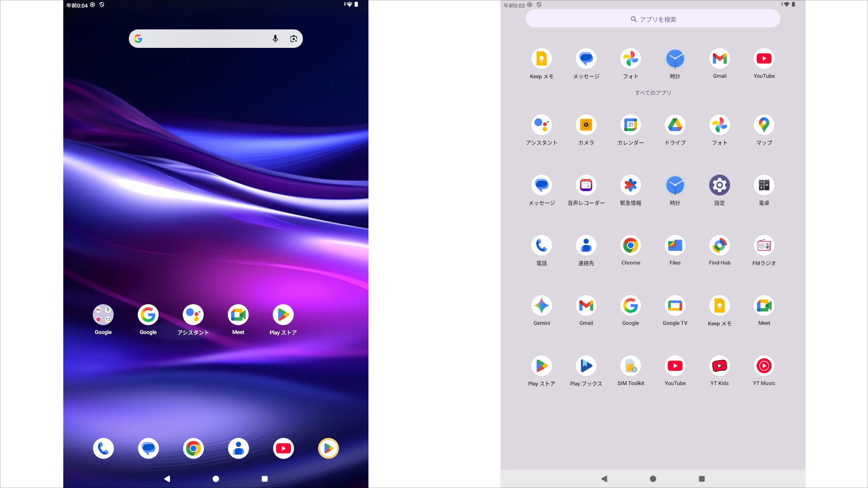Launch the Find Hub app
Image resolution: width=868 pixels, height=488 pixels.
tap(719, 246)
